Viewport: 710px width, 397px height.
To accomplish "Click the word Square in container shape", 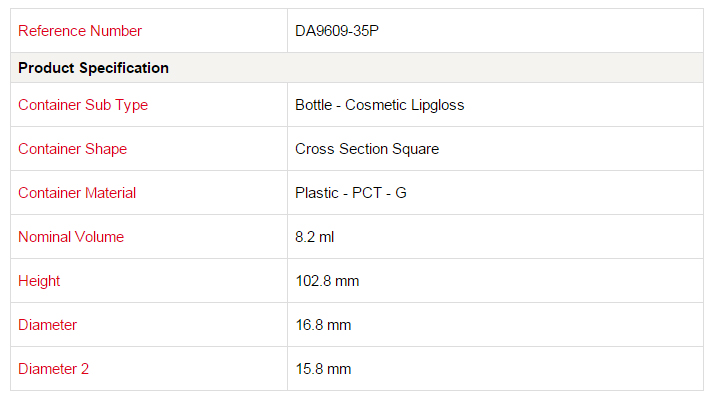I will 415,149.
